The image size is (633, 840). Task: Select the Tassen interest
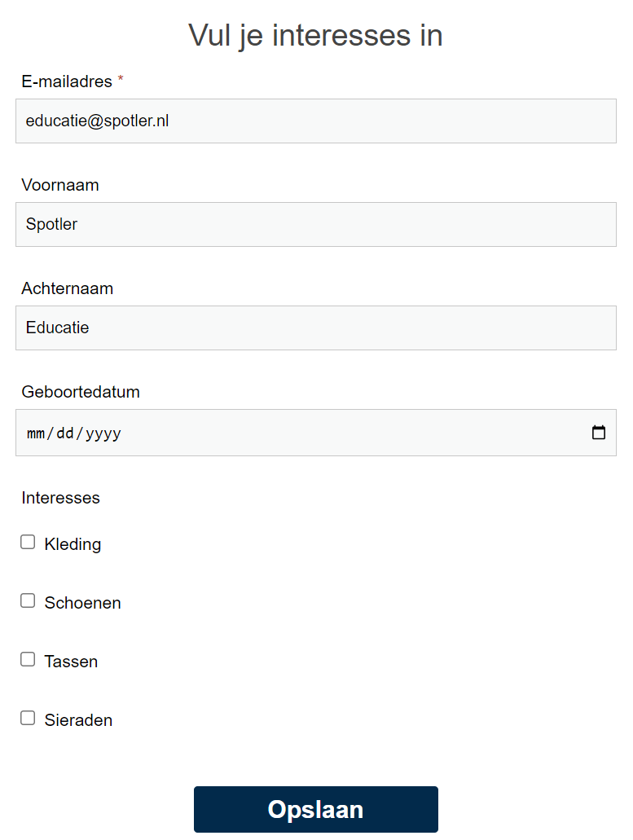pos(28,658)
